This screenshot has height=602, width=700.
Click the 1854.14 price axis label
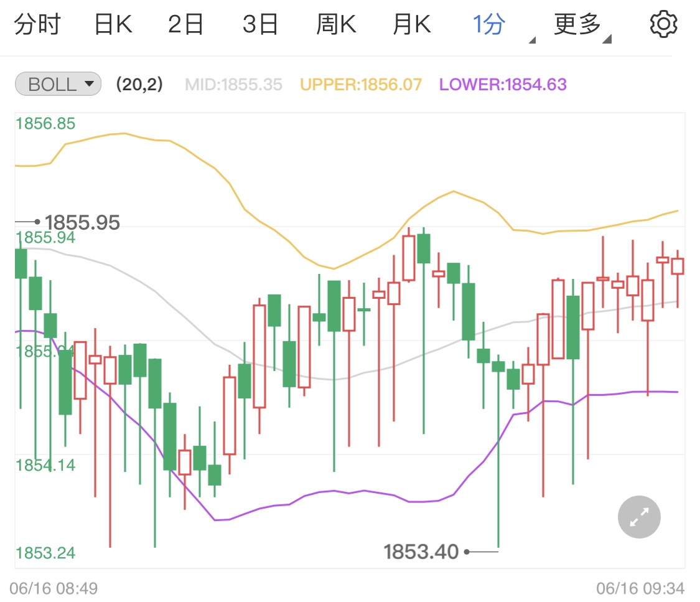coord(45,465)
